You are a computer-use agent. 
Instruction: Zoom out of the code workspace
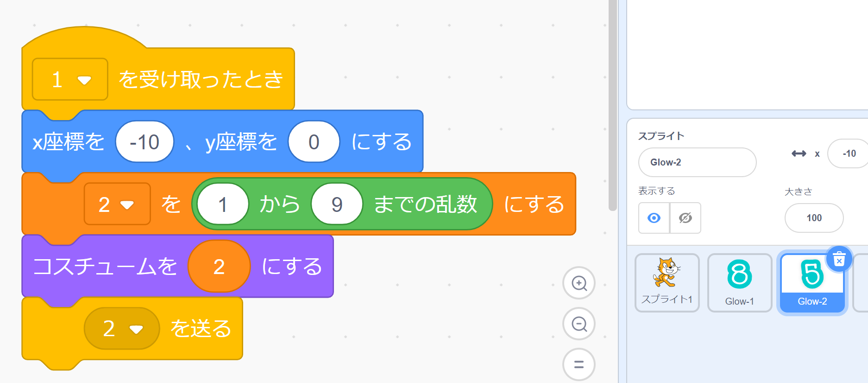[579, 324]
